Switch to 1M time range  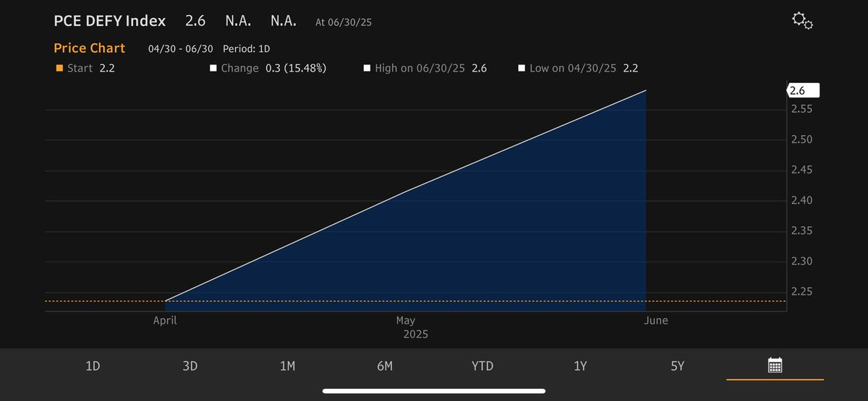point(287,366)
